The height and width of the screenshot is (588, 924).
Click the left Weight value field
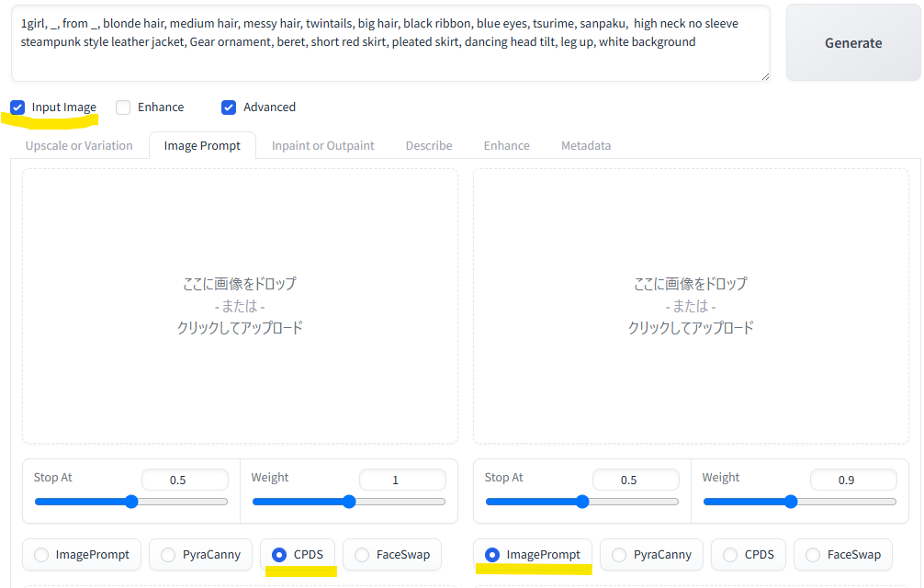tap(401, 480)
